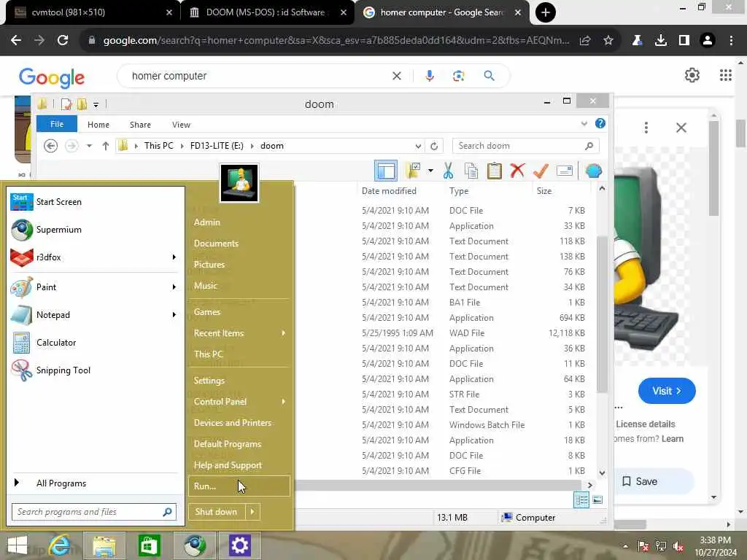Toggle the preview pane layout icon

[385, 171]
